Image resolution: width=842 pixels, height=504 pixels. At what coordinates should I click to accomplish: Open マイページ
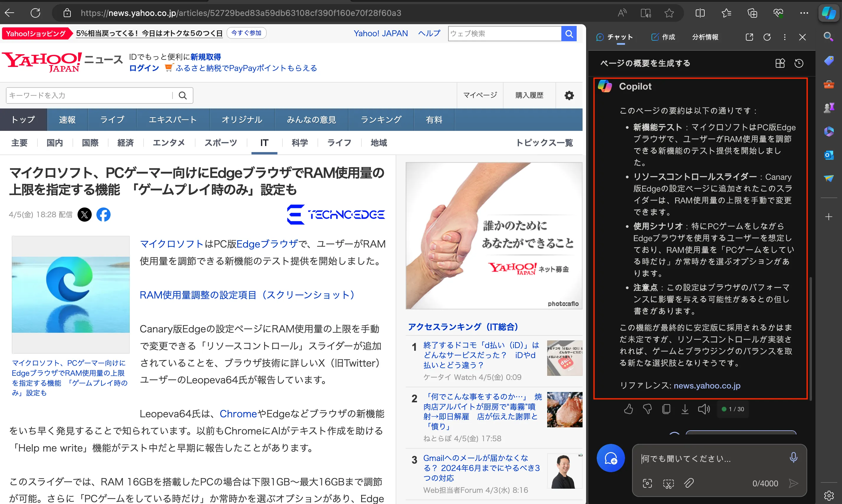[480, 95]
